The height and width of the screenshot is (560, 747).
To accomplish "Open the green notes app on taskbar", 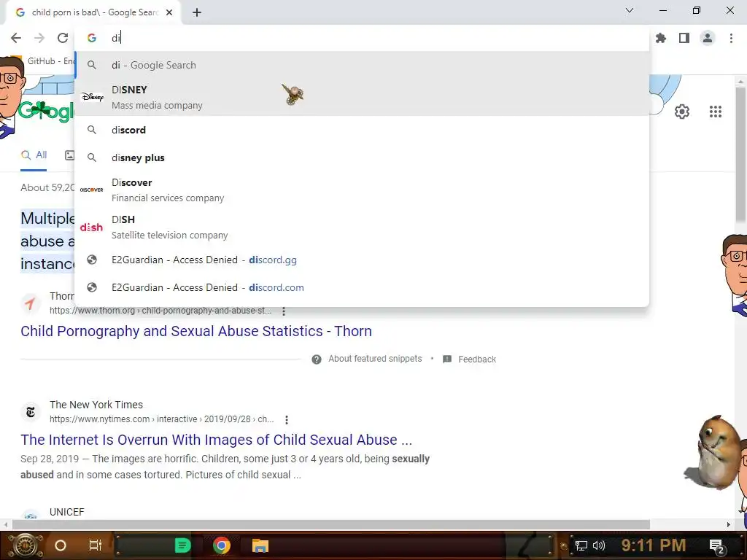I will [x=182, y=545].
